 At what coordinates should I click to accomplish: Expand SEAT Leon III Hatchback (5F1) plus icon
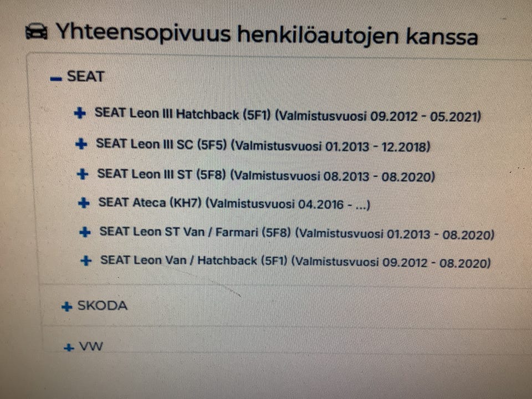[x=80, y=114]
